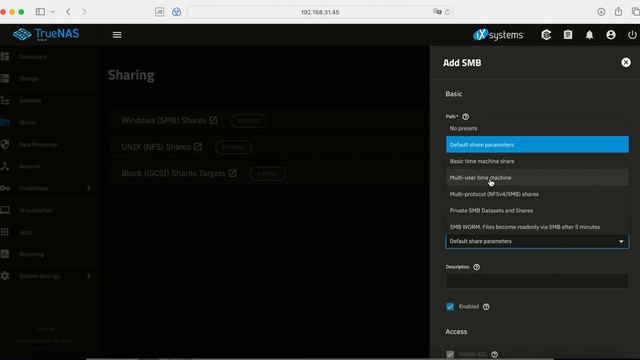640x360 pixels.
Task: Click the Safari translate icon in address bar
Action: click(437, 12)
